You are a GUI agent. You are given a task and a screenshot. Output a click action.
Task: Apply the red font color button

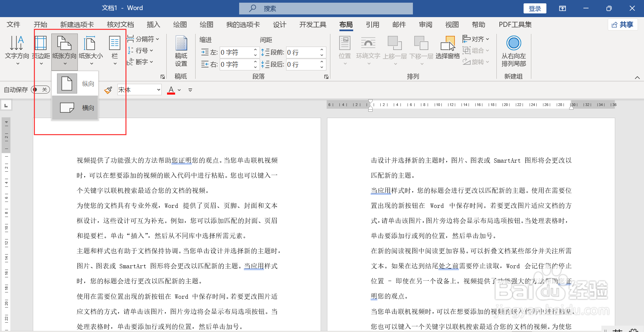[x=171, y=90]
